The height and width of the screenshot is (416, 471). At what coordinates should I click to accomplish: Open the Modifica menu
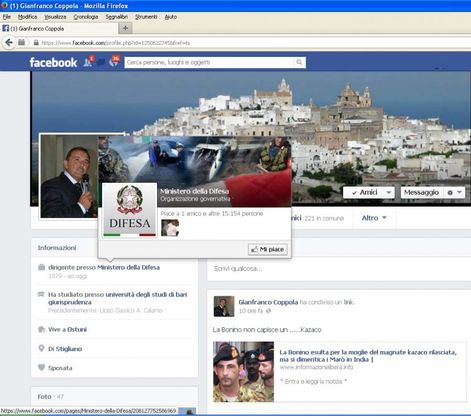point(27,17)
